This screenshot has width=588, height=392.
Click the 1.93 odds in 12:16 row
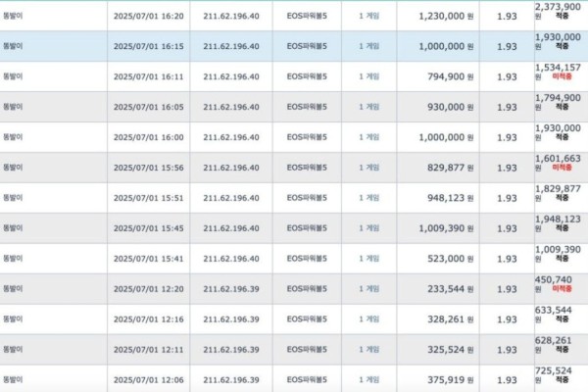[507, 319]
